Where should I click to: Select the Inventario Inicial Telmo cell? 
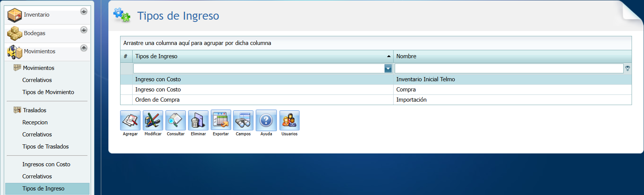[x=513, y=79]
